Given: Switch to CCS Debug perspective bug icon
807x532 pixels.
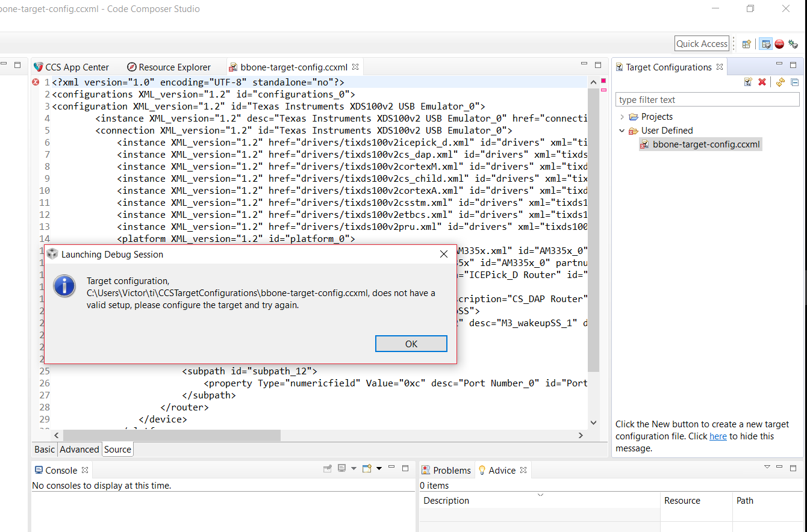Looking at the screenshot, I should 793,43.
